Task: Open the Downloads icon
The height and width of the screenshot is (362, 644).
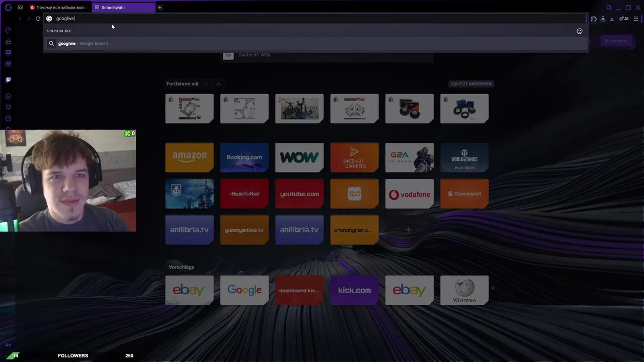Action: pos(612,19)
